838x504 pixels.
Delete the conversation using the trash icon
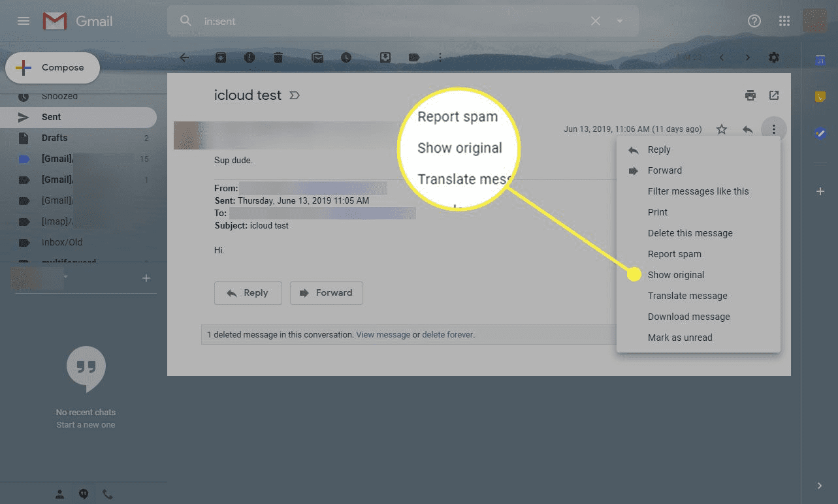(x=278, y=57)
